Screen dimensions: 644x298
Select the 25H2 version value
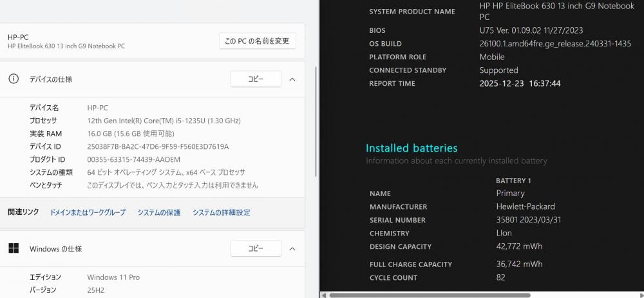click(96, 290)
